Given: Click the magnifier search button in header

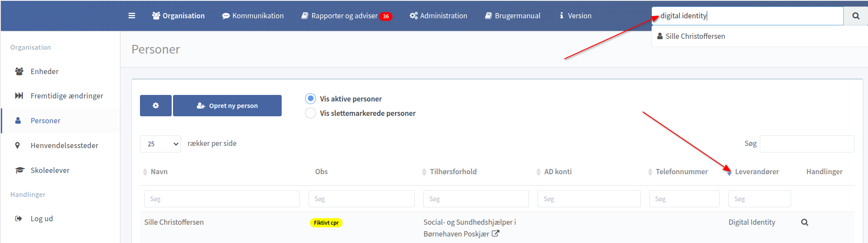Looking at the screenshot, I should pyautogui.click(x=855, y=16).
